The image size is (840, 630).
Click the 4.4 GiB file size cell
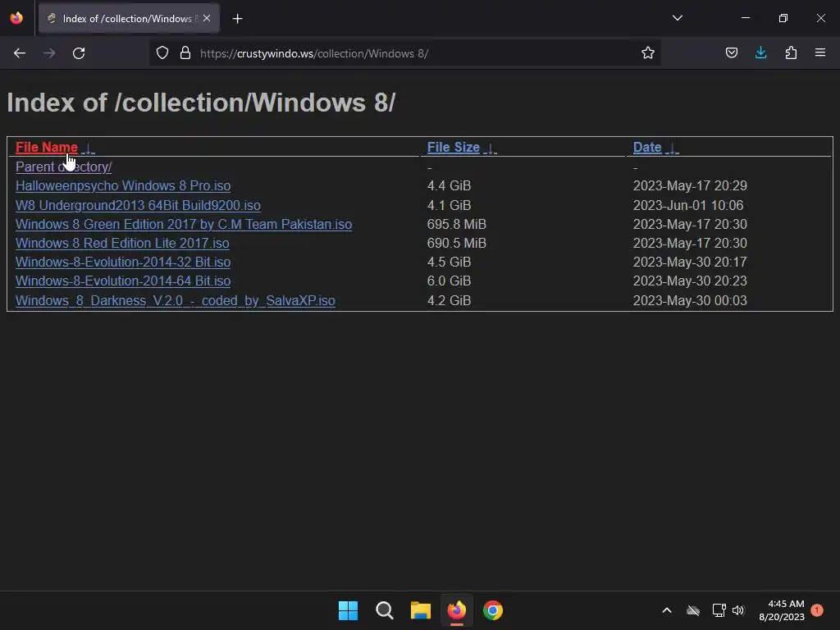tap(449, 185)
